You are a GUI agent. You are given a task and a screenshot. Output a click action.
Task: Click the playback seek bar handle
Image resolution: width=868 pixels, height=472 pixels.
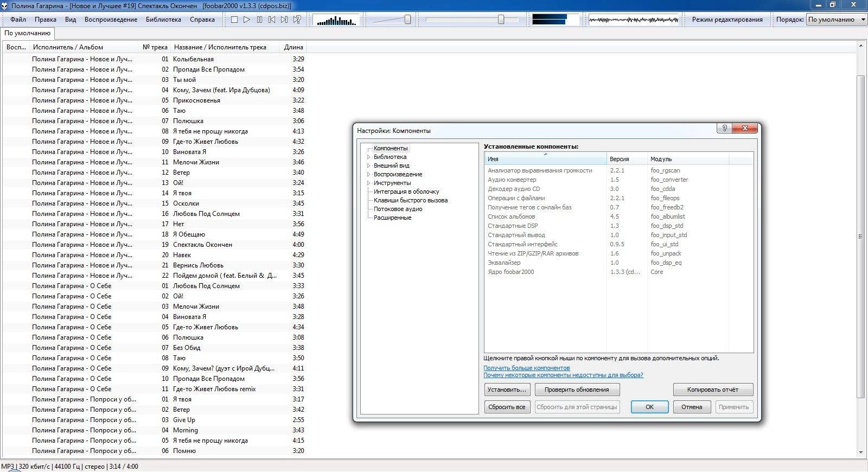pos(501,20)
